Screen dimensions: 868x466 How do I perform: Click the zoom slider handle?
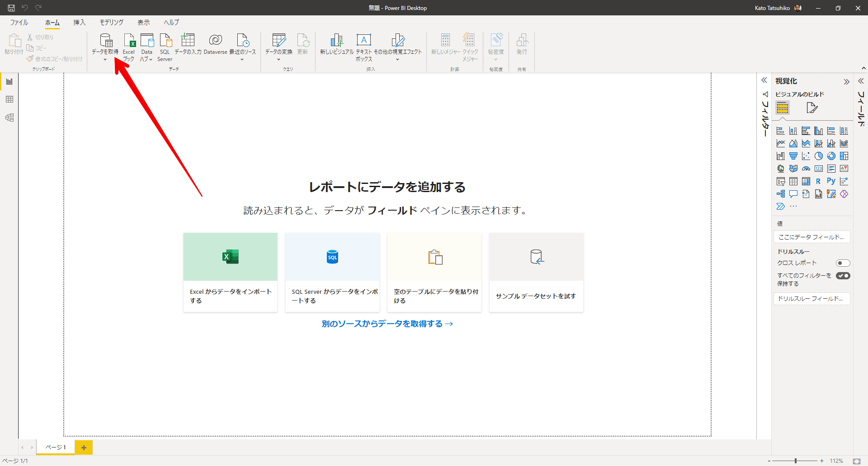[x=795, y=461]
